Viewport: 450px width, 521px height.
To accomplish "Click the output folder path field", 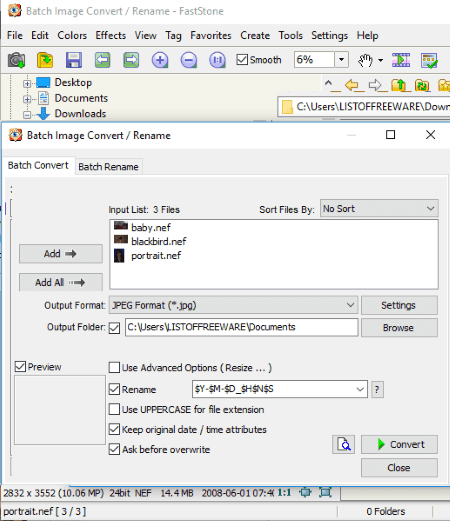I will tap(242, 327).
